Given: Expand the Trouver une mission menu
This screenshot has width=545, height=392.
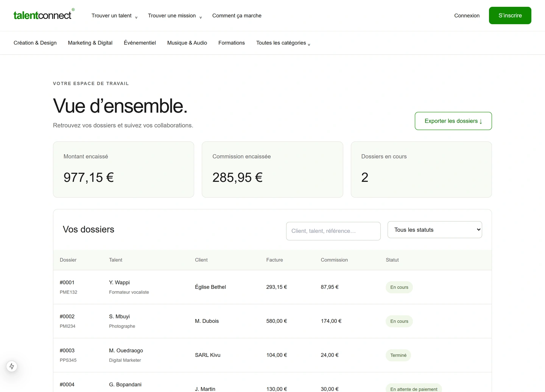Looking at the screenshot, I should pyautogui.click(x=175, y=15).
